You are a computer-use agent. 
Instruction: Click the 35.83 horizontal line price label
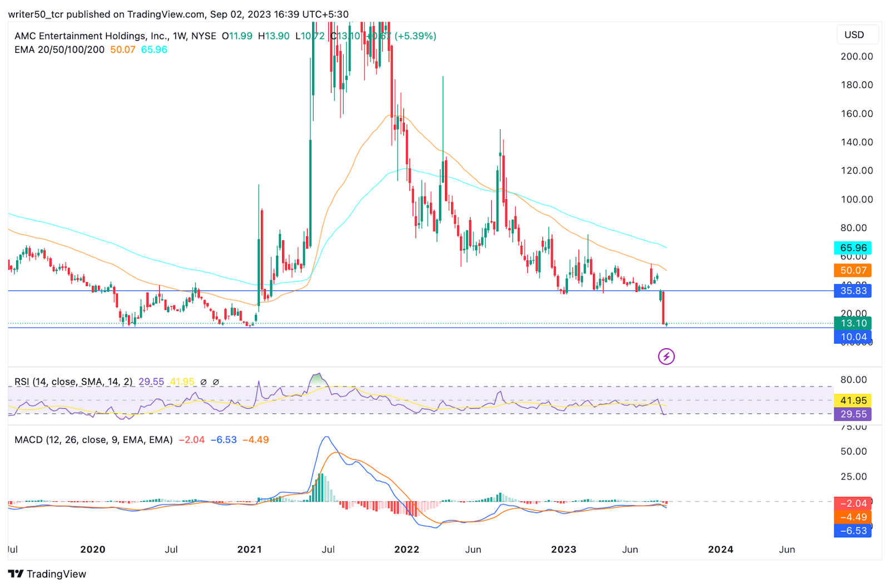(853, 290)
